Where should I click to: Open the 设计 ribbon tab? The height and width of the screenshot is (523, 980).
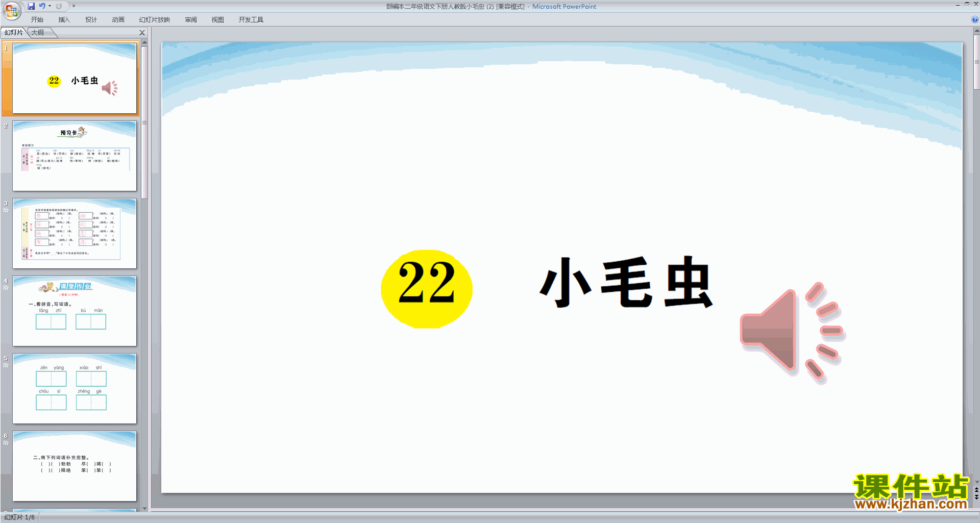tap(91, 20)
